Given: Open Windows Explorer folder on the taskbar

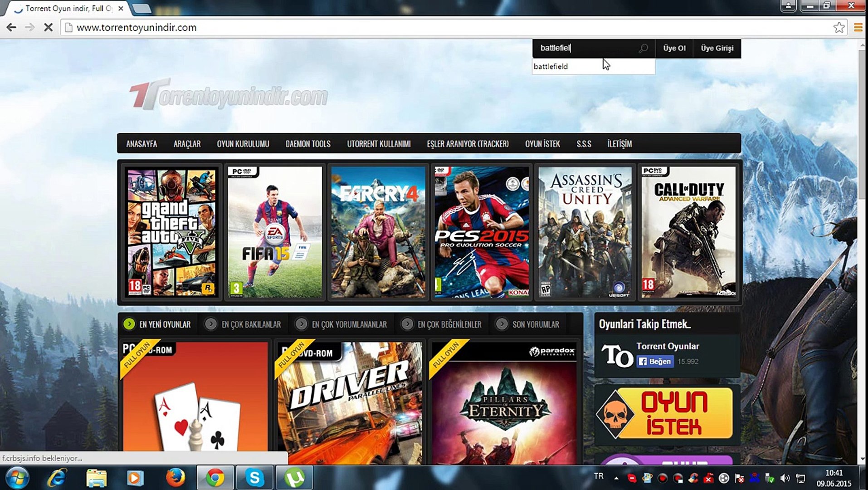Looking at the screenshot, I should tap(97, 478).
